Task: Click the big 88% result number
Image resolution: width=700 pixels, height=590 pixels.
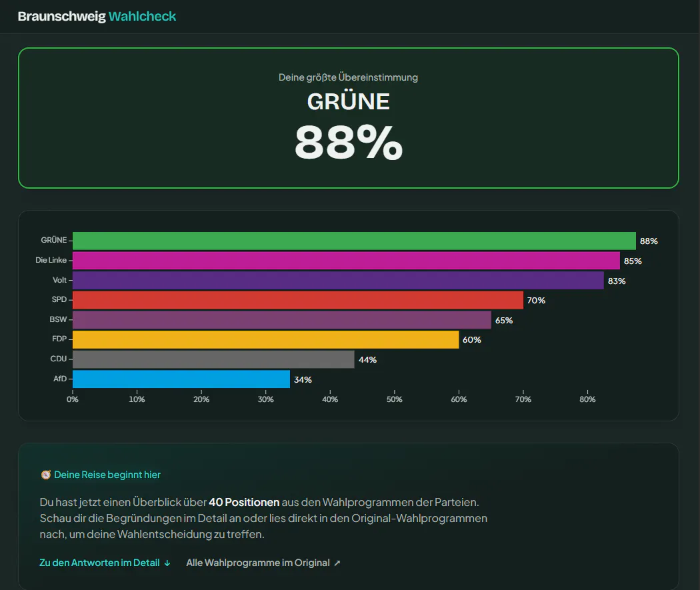Action: pyautogui.click(x=349, y=143)
